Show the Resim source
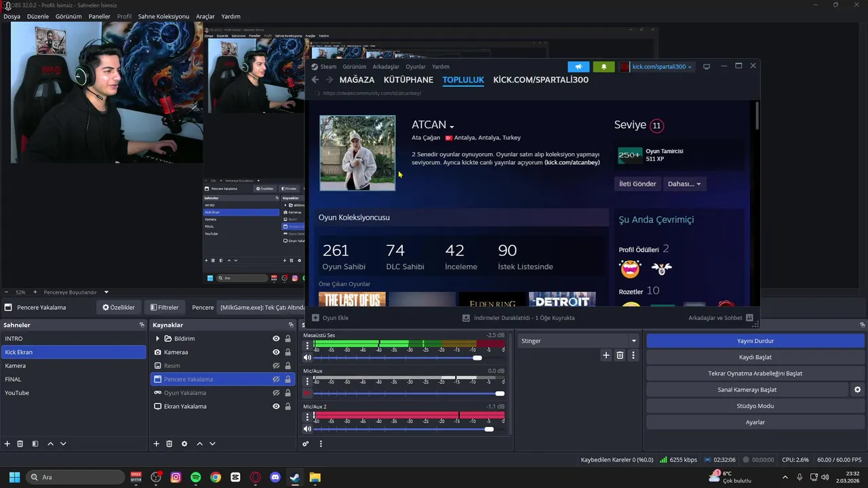This screenshot has width=868, height=488. [276, 366]
